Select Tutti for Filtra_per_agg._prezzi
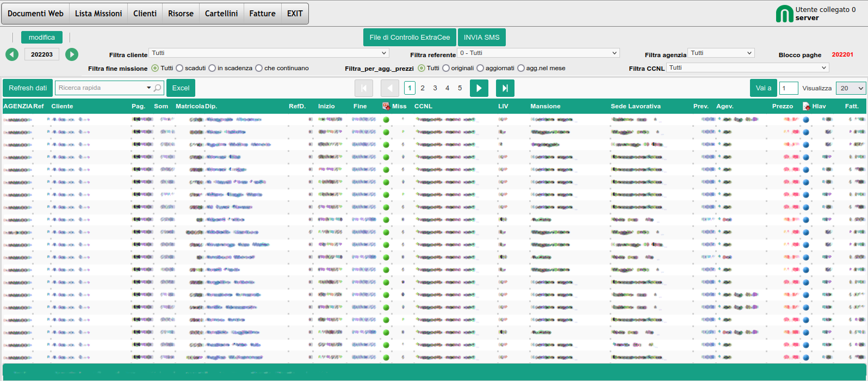 click(421, 68)
